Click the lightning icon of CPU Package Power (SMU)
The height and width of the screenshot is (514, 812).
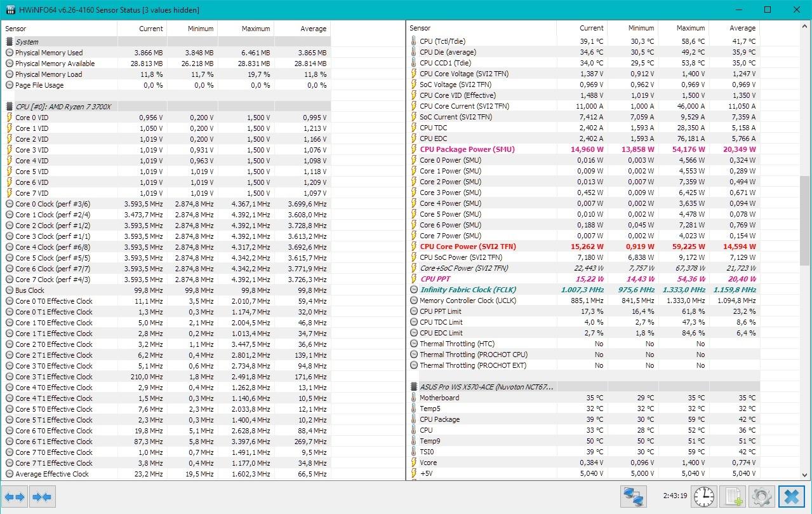point(414,149)
